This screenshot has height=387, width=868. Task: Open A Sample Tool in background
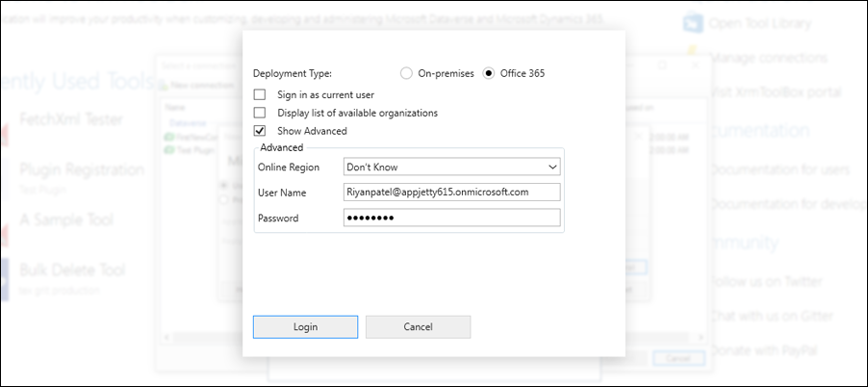coord(65,219)
